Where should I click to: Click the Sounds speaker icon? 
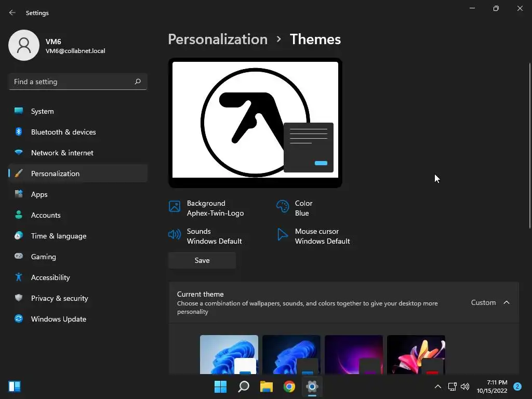[x=175, y=234]
